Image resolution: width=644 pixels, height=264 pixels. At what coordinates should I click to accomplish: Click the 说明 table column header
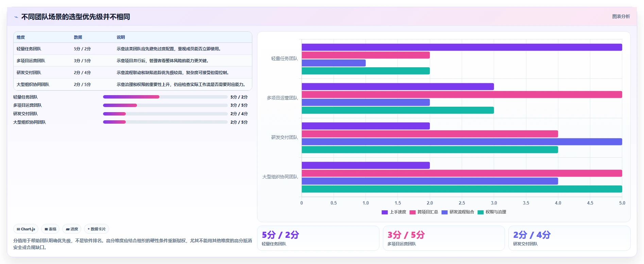tap(121, 37)
